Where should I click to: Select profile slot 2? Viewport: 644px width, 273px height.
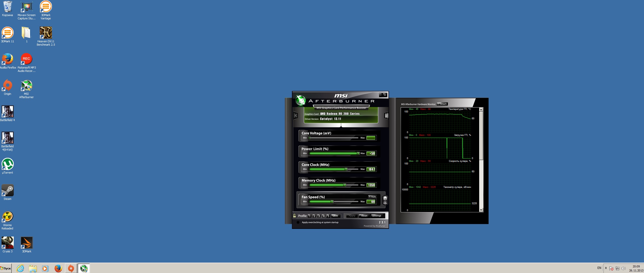pos(314,216)
